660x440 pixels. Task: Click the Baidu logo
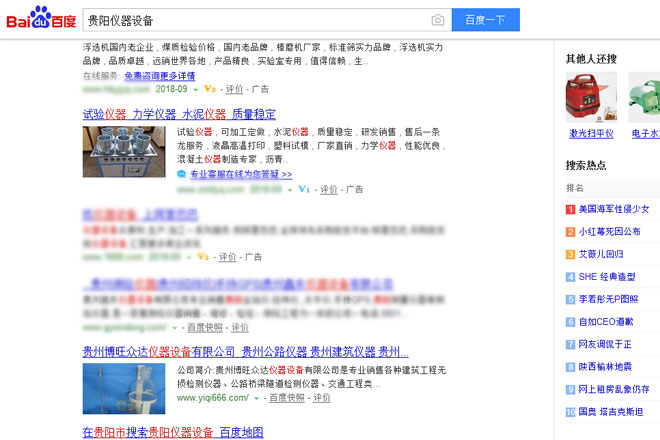41,18
